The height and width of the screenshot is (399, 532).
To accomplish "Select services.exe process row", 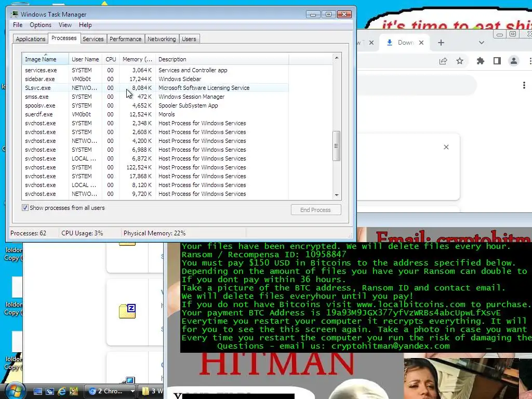I will tap(155, 70).
